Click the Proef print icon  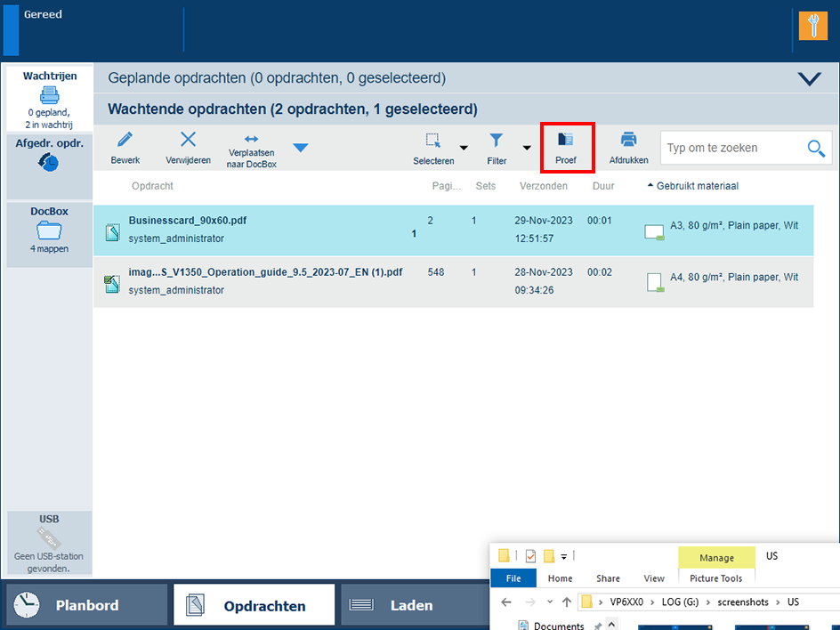coord(566,141)
